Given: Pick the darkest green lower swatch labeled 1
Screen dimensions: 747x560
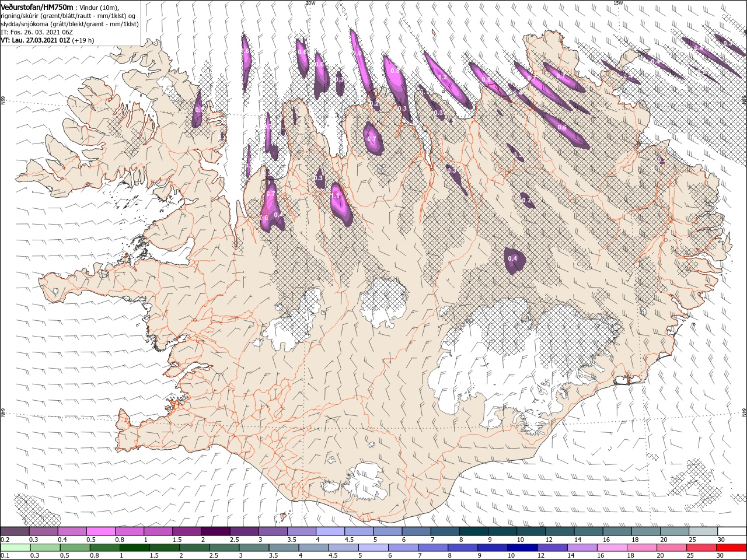Looking at the screenshot, I should pos(135,548).
